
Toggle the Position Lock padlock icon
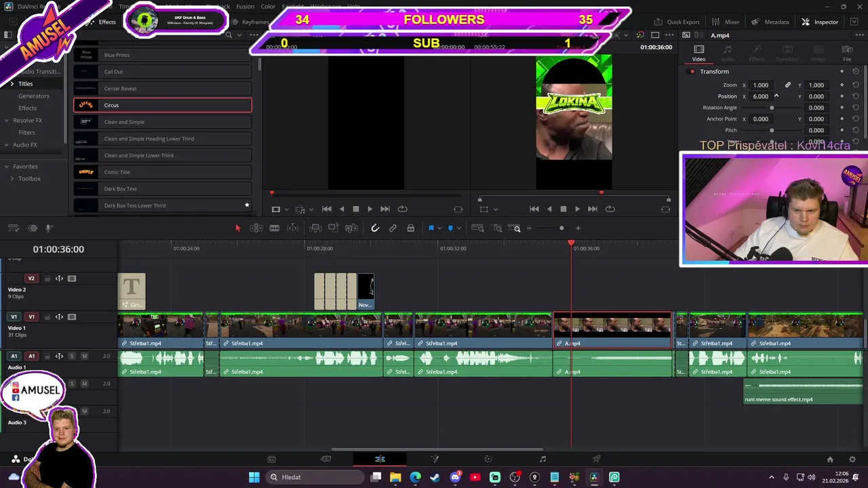coord(410,228)
